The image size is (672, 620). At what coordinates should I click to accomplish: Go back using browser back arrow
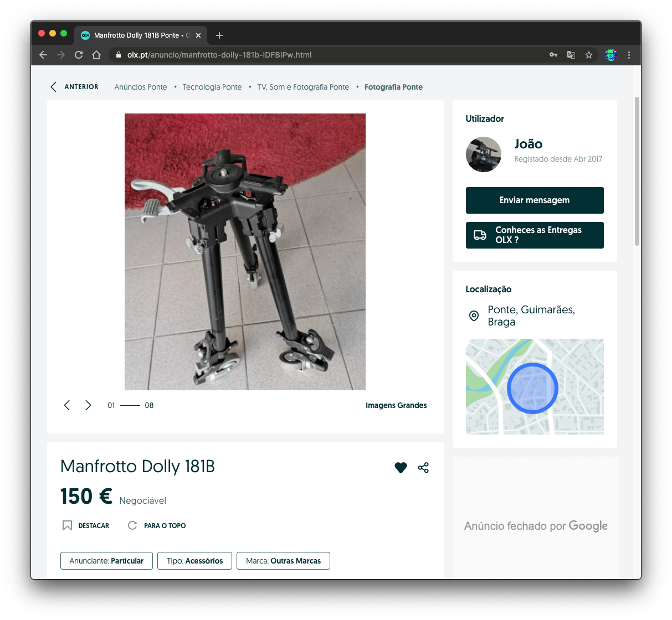click(x=43, y=55)
